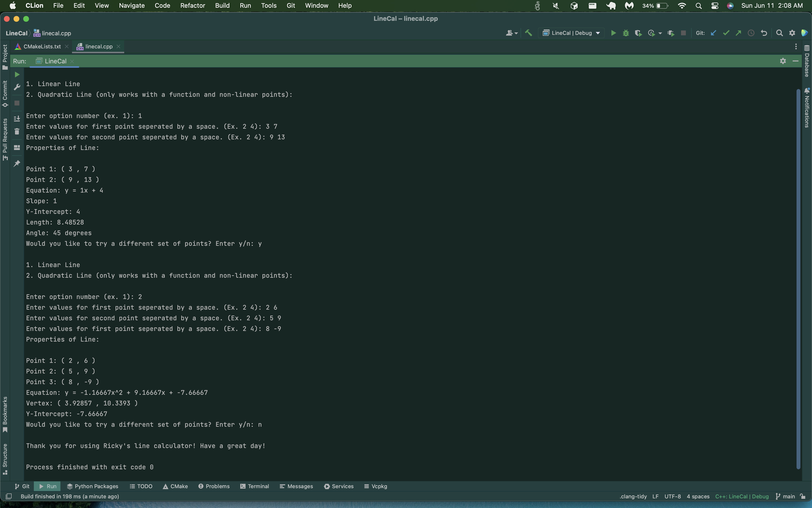812x508 pixels.
Task: Open Python Packages tool tab
Action: coord(93,486)
